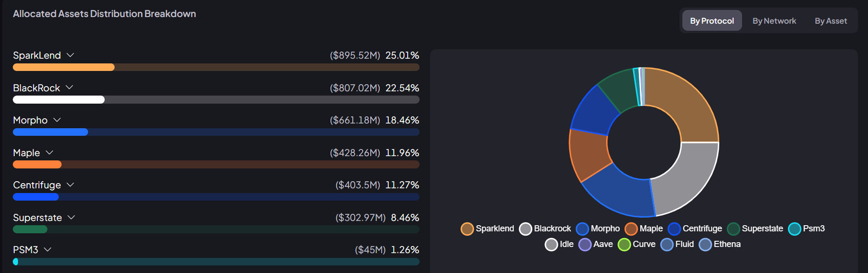Viewport: 868px width, 273px height.
Task: Click the Morpho protocol name
Action: pos(30,120)
